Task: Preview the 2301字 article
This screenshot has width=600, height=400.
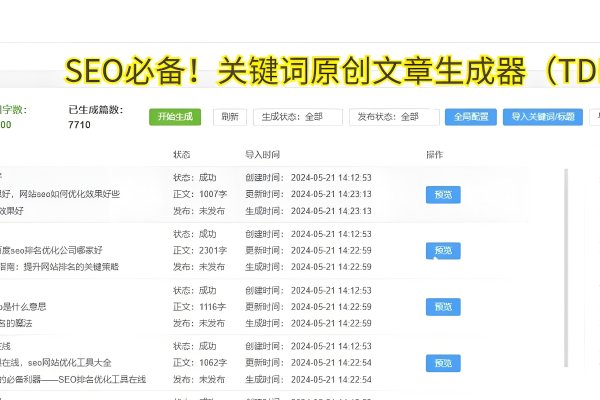Action: tap(443, 250)
